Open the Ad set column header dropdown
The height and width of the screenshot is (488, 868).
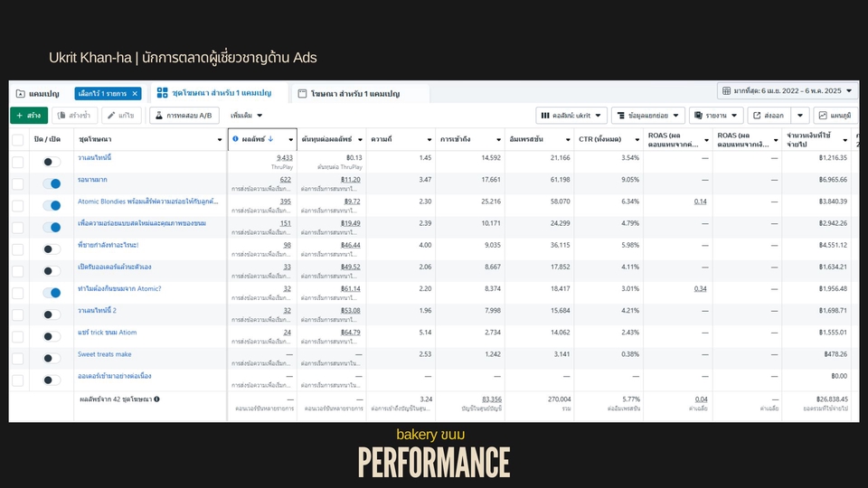click(219, 139)
